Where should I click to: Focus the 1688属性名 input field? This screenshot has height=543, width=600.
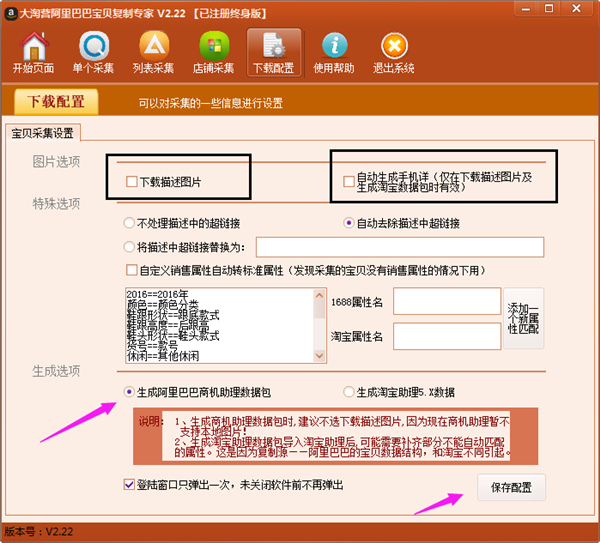[447, 301]
